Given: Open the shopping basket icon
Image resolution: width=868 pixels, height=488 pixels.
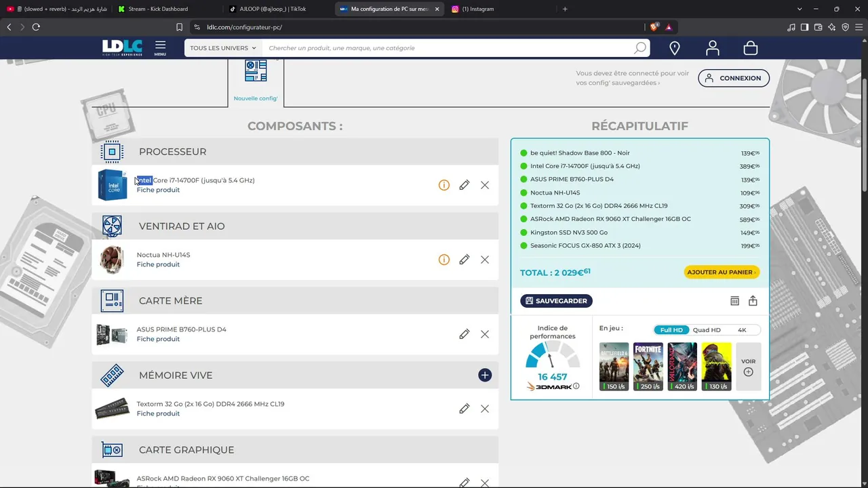Looking at the screenshot, I should [750, 48].
